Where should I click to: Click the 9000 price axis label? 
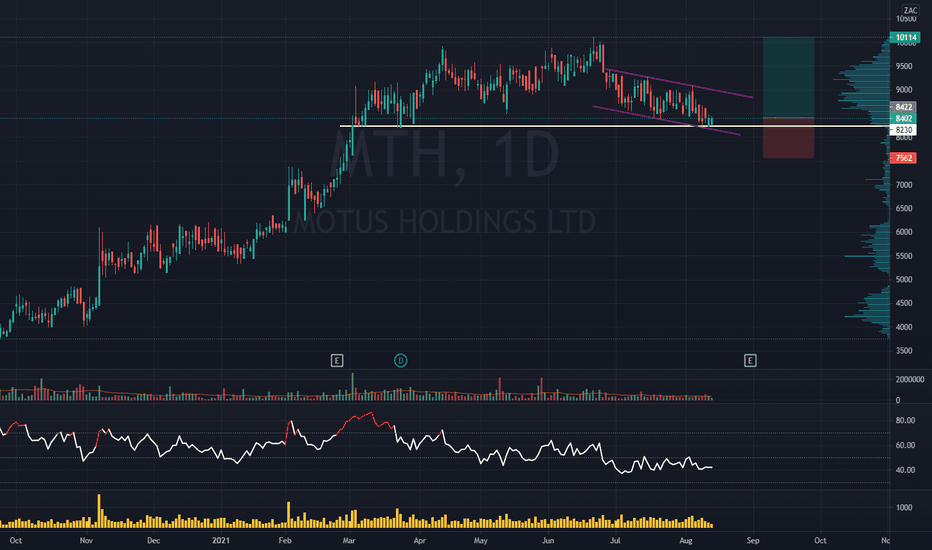(x=903, y=90)
